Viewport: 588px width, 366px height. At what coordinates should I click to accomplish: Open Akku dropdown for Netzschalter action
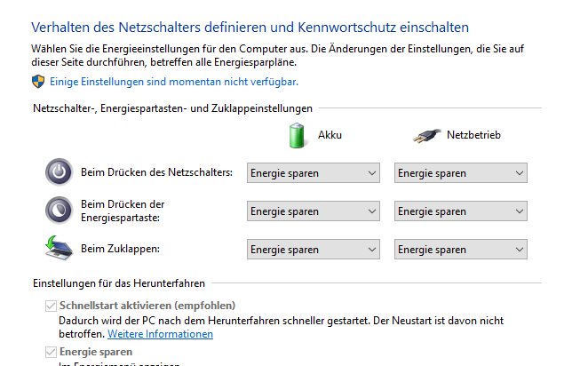coord(313,173)
